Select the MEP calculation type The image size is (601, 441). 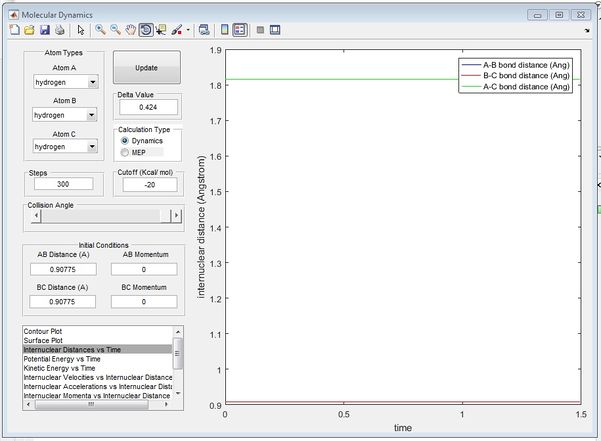pyautogui.click(x=133, y=152)
